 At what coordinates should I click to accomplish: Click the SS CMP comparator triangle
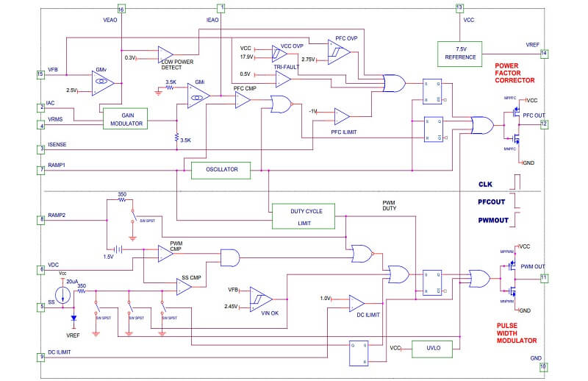(184, 287)
